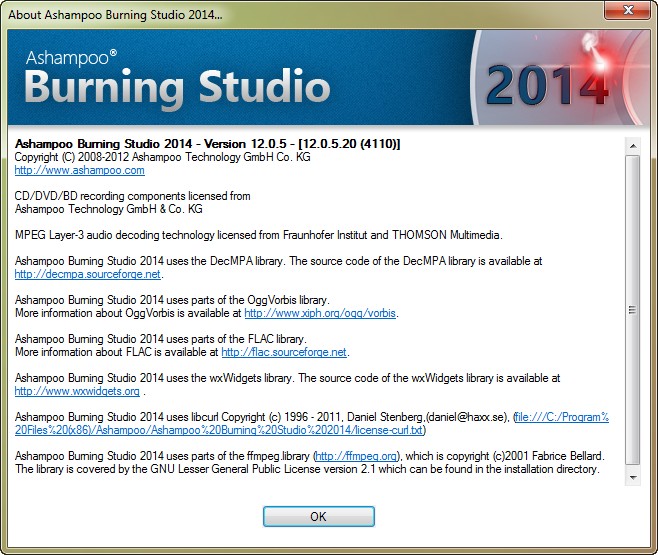Click the CD/DVD/BD recording components line

click(x=132, y=196)
